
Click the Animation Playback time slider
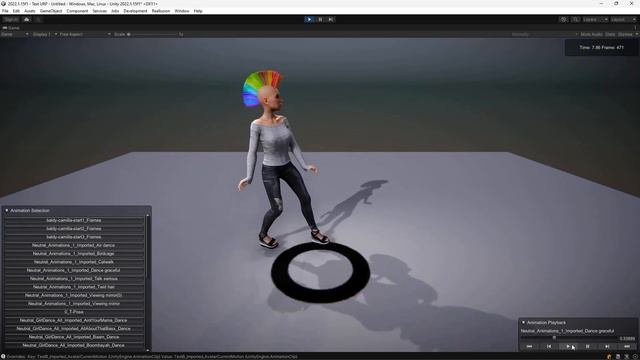click(x=569, y=338)
